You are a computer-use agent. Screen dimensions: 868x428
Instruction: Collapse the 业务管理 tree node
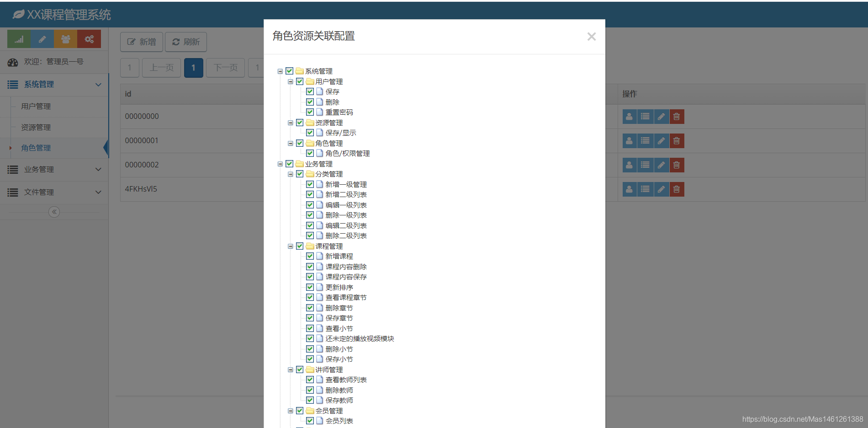pos(280,164)
